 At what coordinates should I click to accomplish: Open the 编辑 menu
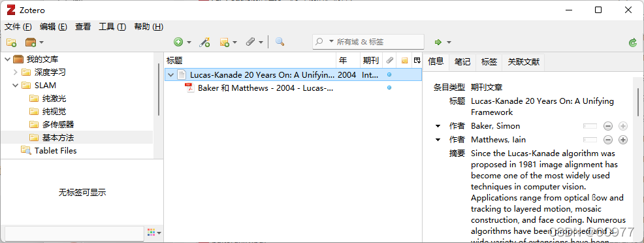[x=54, y=27]
